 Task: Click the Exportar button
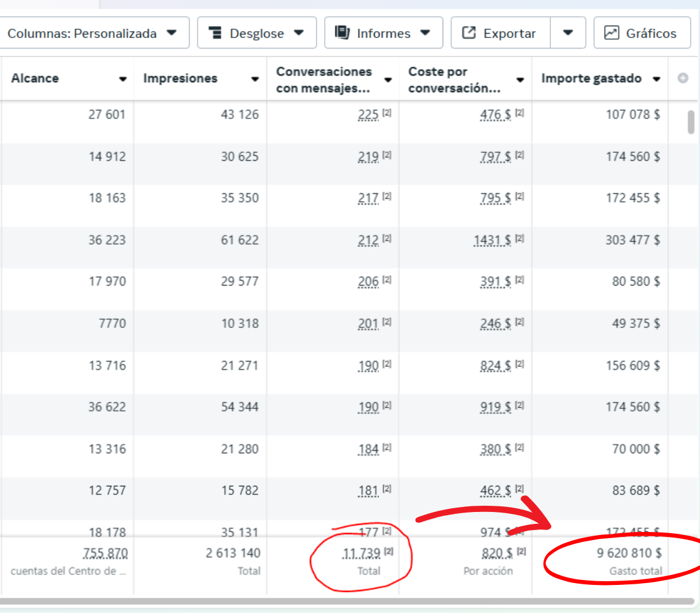click(x=501, y=32)
